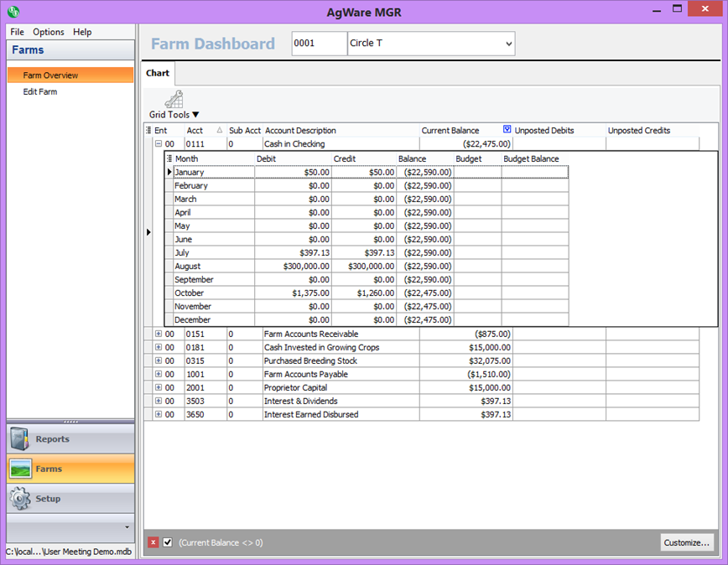
Task: Open the Grid Tools wrench icon
Action: tap(174, 100)
